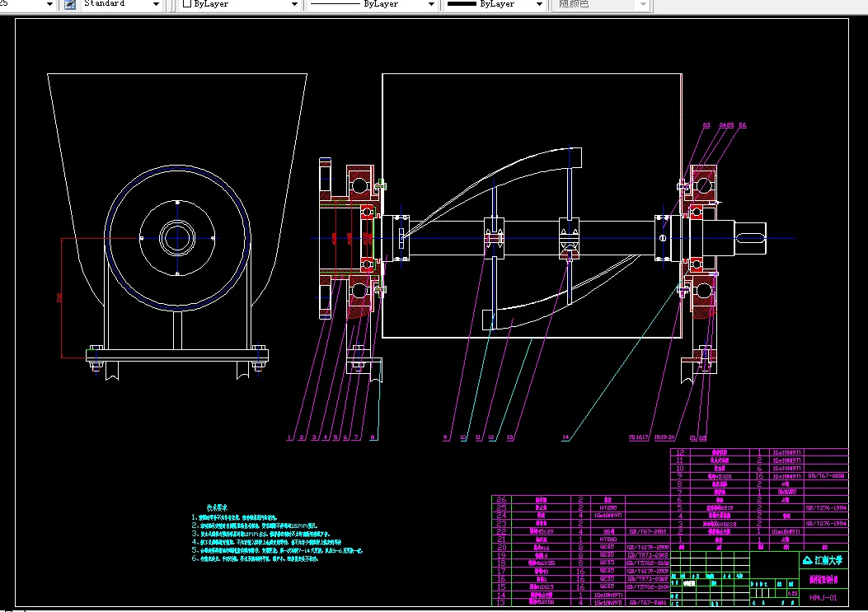Click the text style icon beside Standard
The width and height of the screenshot is (868, 612).
coord(69,4)
